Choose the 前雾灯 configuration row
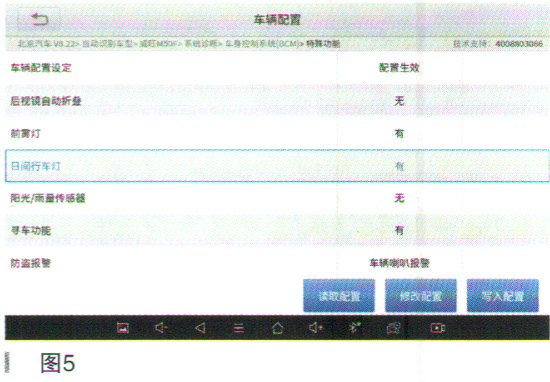This screenshot has width=550, height=382. pyautogui.click(x=277, y=133)
